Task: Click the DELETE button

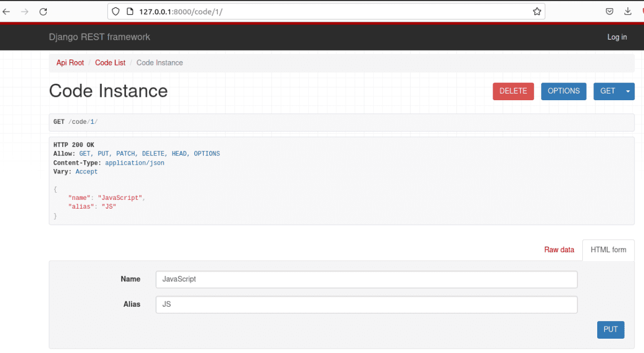Action: point(513,91)
